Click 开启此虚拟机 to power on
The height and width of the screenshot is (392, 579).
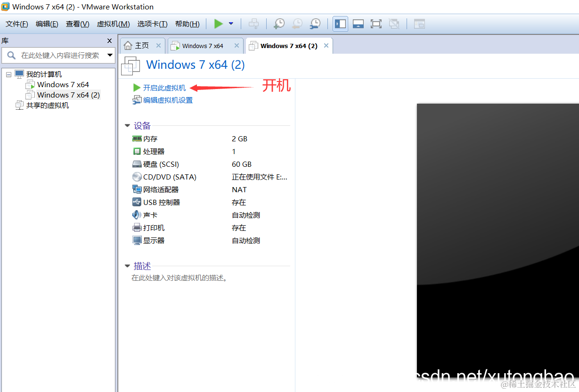click(164, 88)
